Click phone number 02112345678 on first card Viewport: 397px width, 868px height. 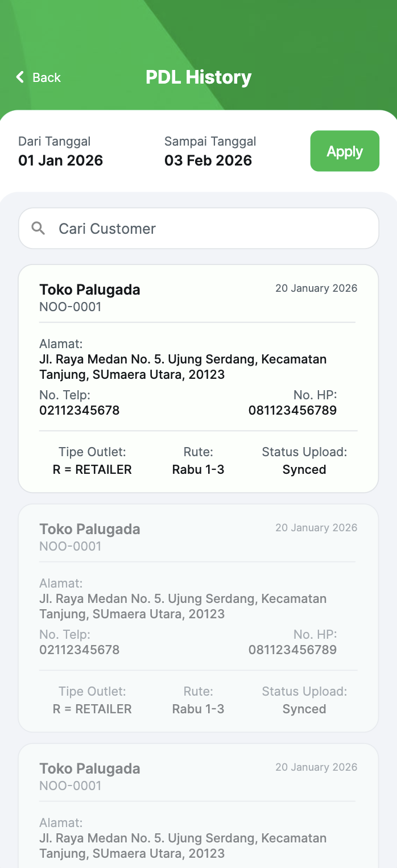tap(80, 410)
